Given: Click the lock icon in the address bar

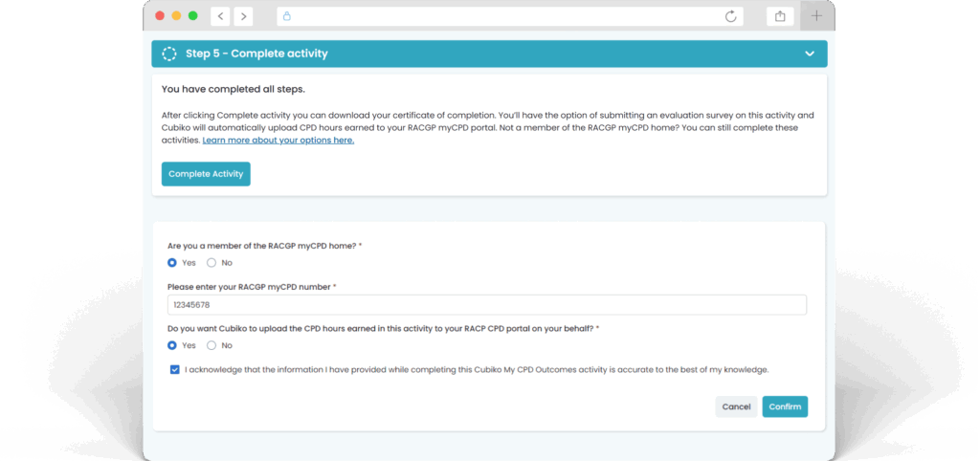Looking at the screenshot, I should point(287,16).
